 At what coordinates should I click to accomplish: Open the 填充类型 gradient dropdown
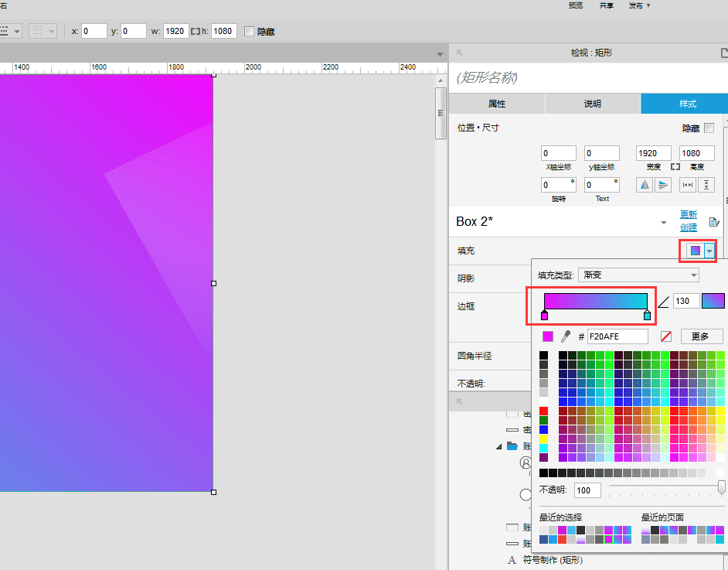[638, 275]
